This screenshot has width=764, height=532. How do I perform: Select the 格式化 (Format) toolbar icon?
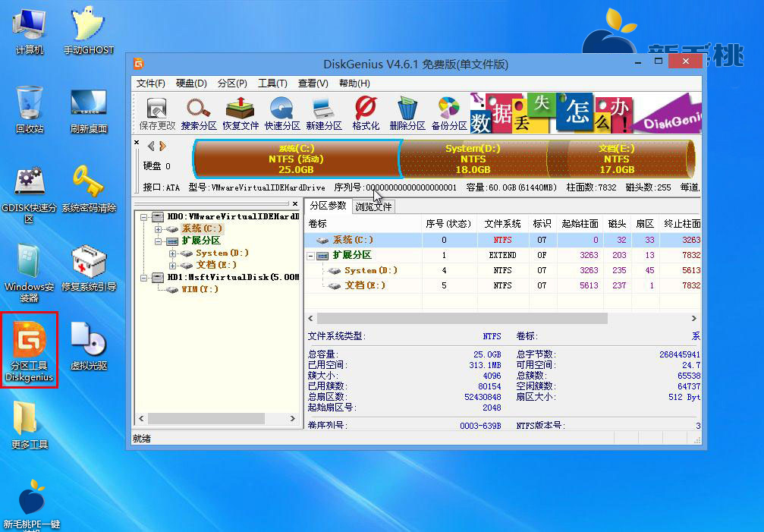[x=366, y=114]
